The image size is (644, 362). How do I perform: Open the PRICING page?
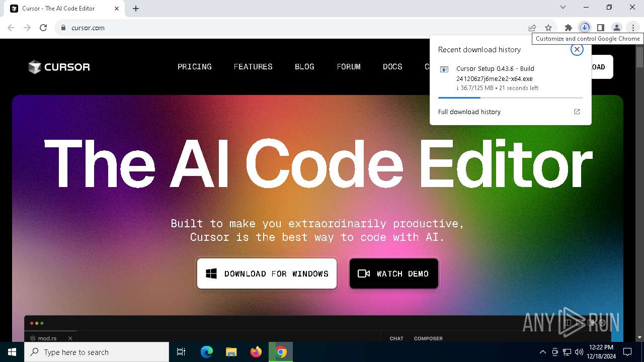pos(195,67)
